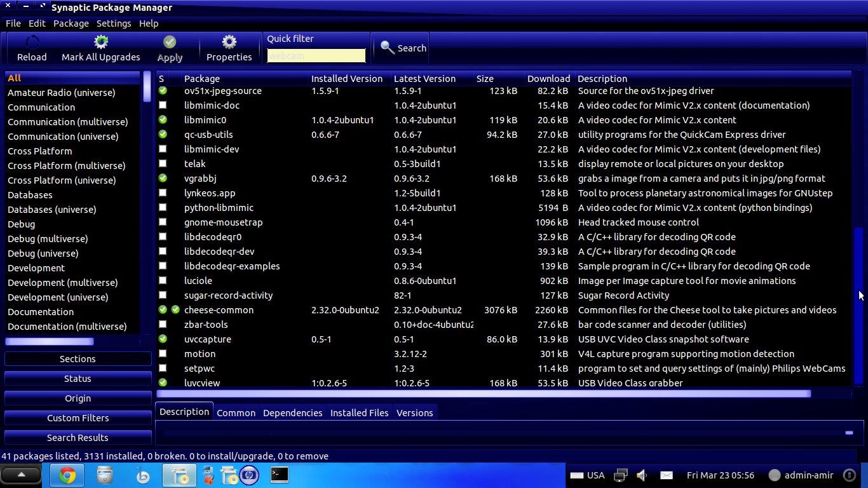Mark the zbar-tools package checkbox
The width and height of the screenshot is (868, 488).
tap(163, 324)
